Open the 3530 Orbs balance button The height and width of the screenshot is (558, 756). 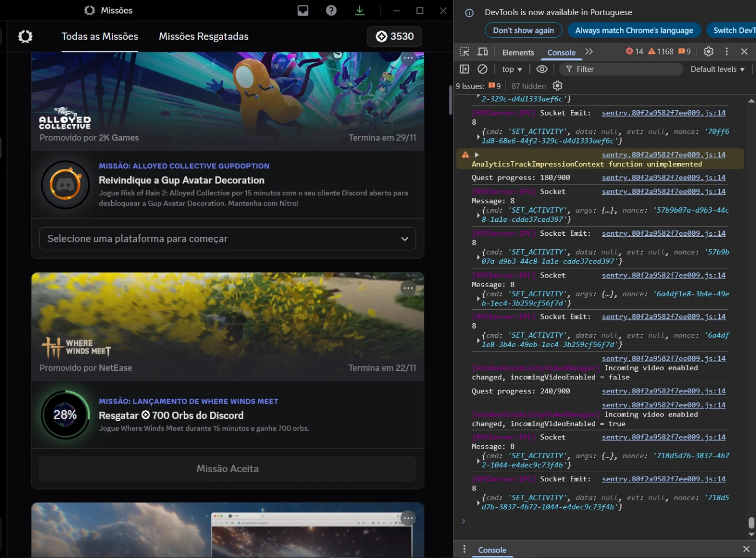coord(395,37)
